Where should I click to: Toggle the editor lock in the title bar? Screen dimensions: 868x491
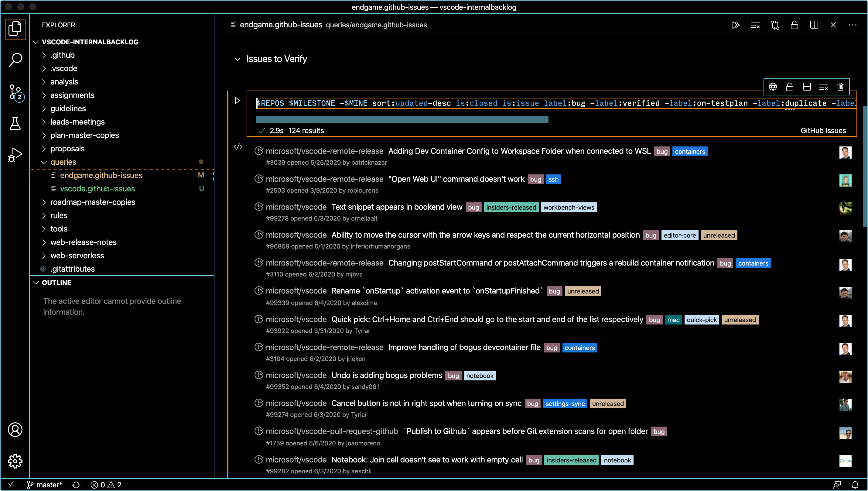tap(795, 25)
